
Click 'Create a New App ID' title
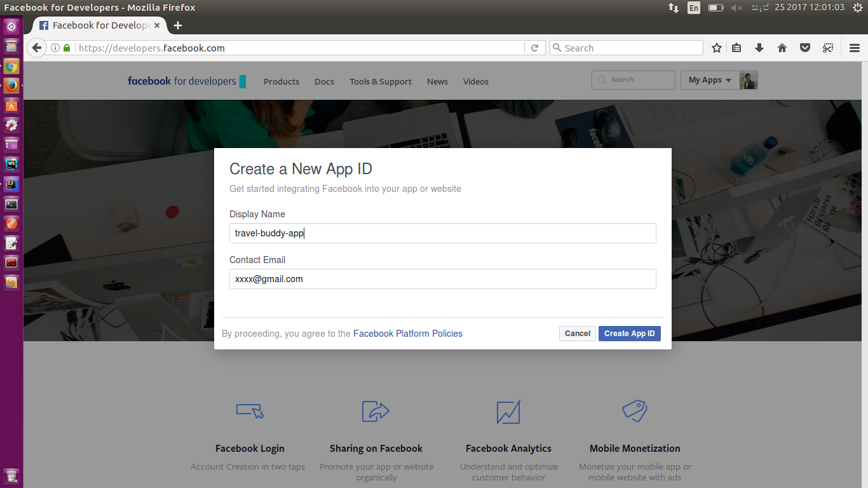(301, 169)
